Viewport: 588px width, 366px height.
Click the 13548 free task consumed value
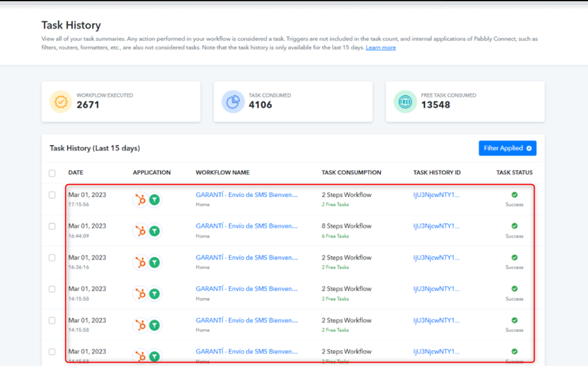point(435,105)
